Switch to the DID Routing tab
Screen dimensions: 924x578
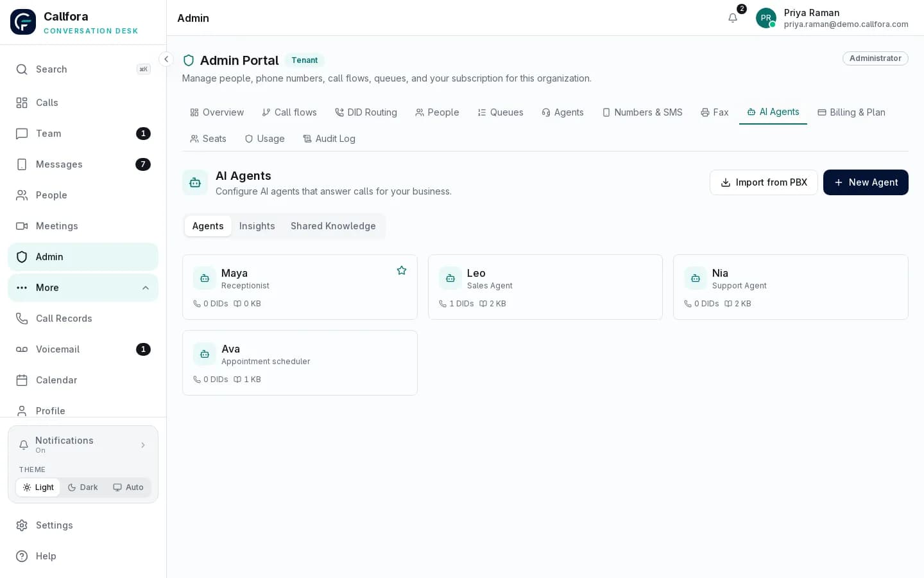tap(366, 112)
